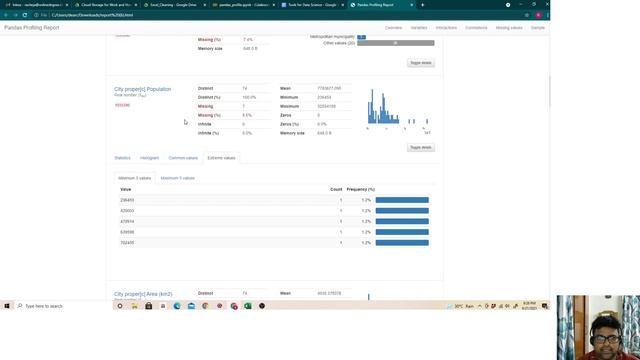
Task: Launch Microsoft Edge from taskbar
Action: coord(177,306)
